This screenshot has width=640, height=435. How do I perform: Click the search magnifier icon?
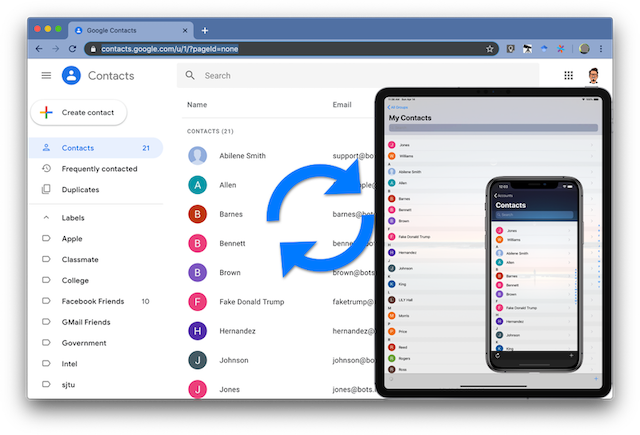tap(190, 75)
